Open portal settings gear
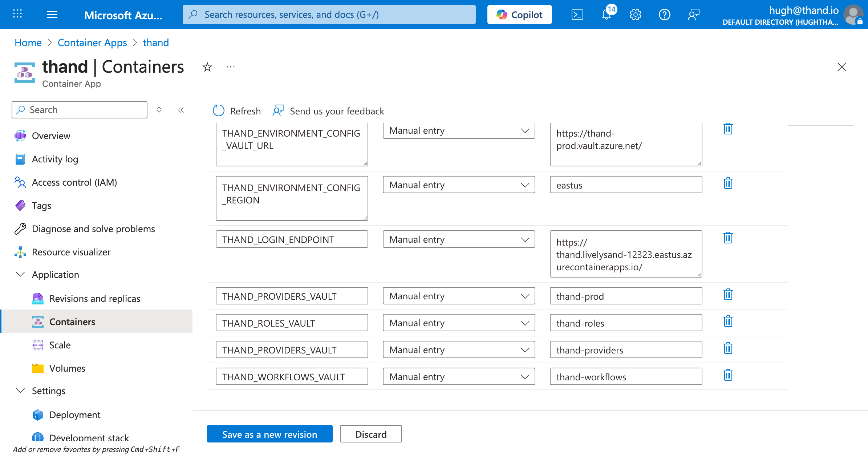Viewport: 868px width, 457px height. pyautogui.click(x=635, y=15)
